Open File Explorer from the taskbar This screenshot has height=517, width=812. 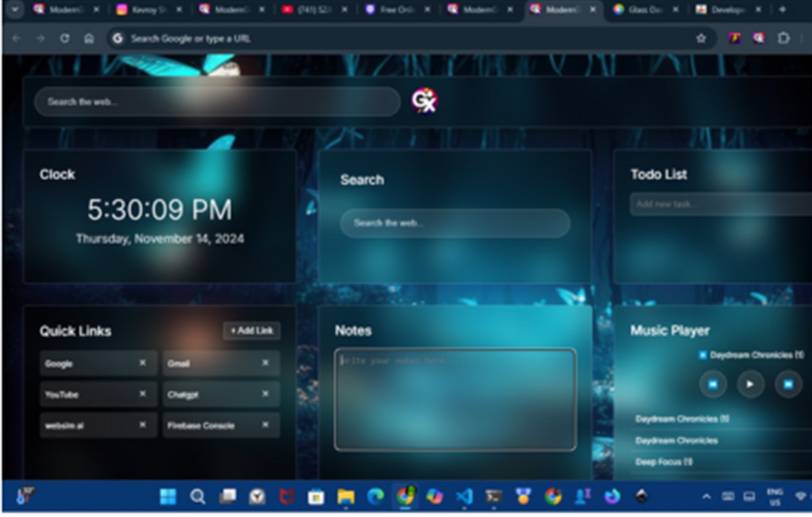(x=346, y=497)
